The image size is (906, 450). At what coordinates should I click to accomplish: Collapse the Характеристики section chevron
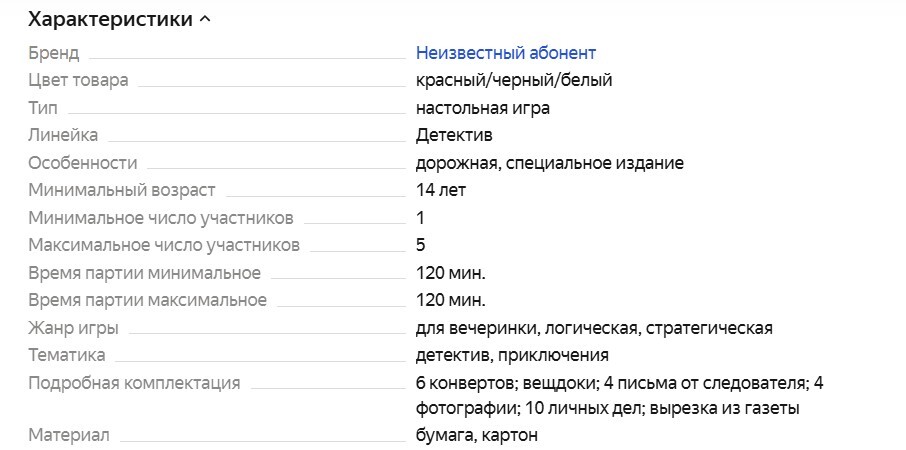[x=205, y=19]
